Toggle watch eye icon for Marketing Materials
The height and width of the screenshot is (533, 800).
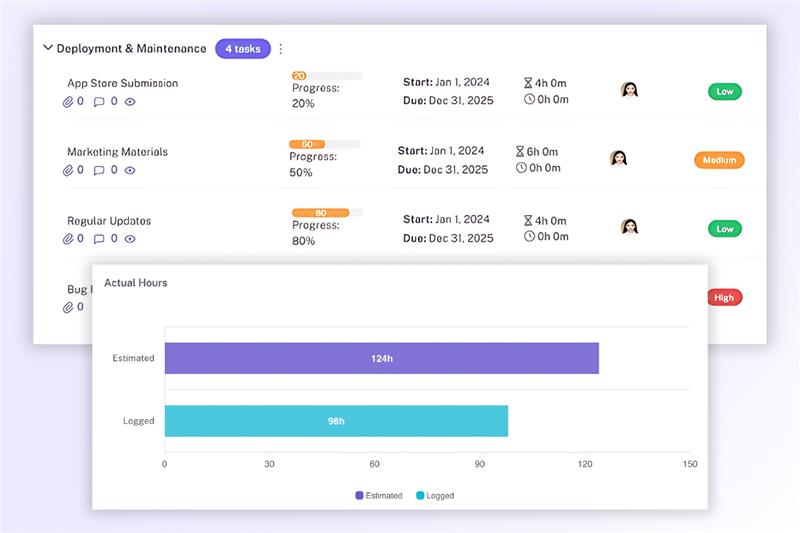point(130,170)
